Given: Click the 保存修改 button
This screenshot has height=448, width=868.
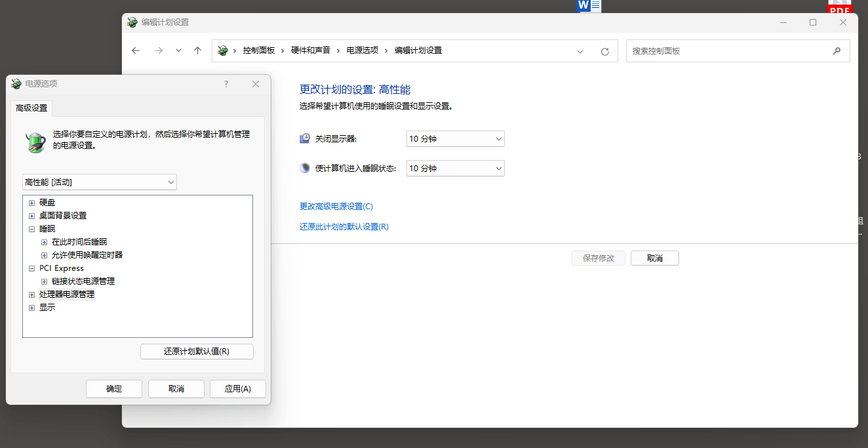Looking at the screenshot, I should pyautogui.click(x=599, y=258).
